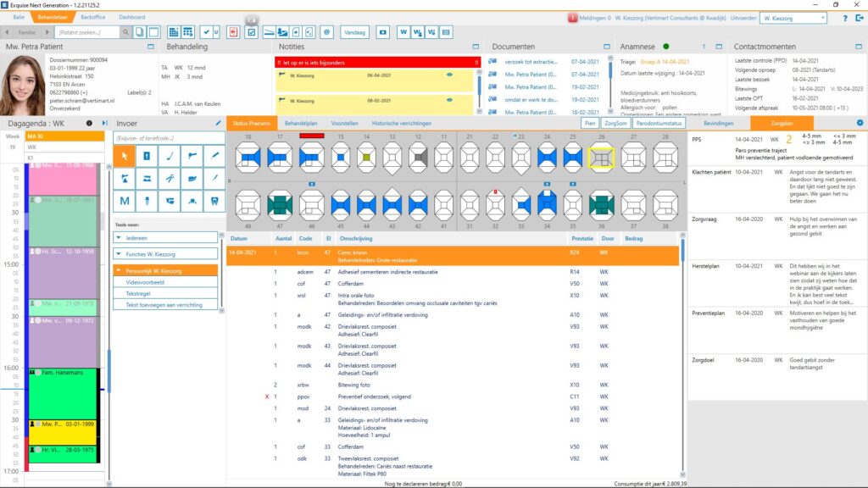Click the Documenten list scrollbar
The image size is (868, 488).
(610, 85)
